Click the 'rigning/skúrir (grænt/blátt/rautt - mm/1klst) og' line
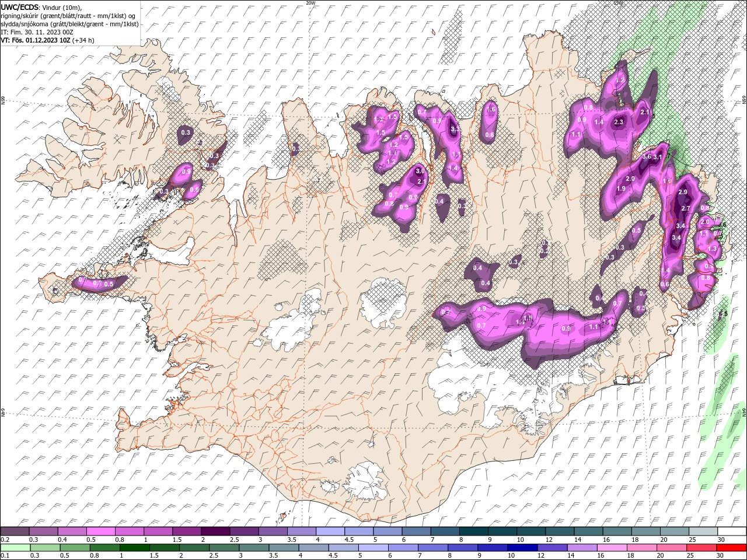This screenshot has width=747, height=560. tap(68, 15)
